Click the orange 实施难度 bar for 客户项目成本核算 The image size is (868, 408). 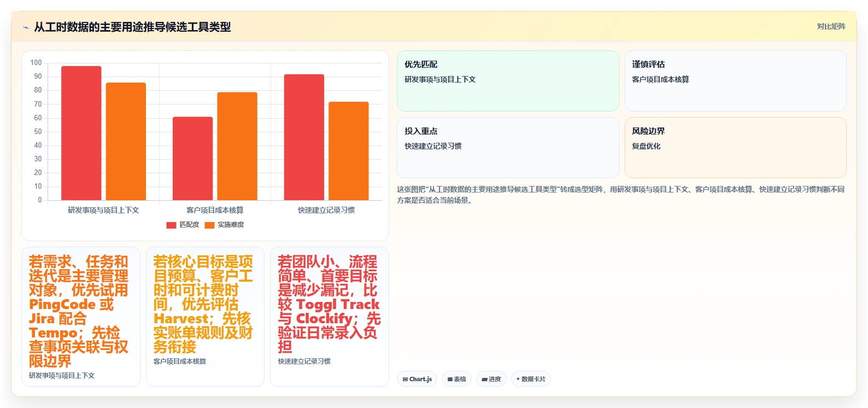click(x=237, y=146)
